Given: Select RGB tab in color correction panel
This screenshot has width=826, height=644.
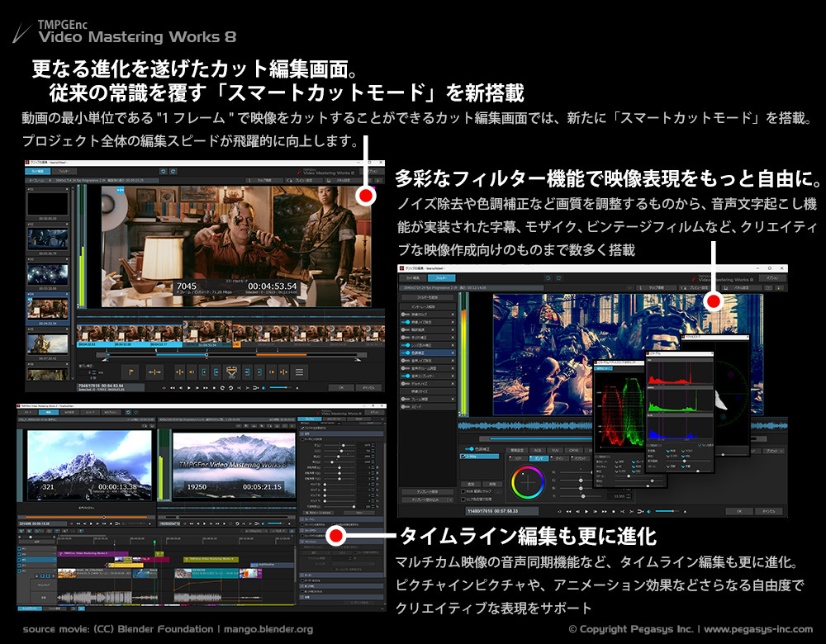Looking at the screenshot, I should coord(538,450).
